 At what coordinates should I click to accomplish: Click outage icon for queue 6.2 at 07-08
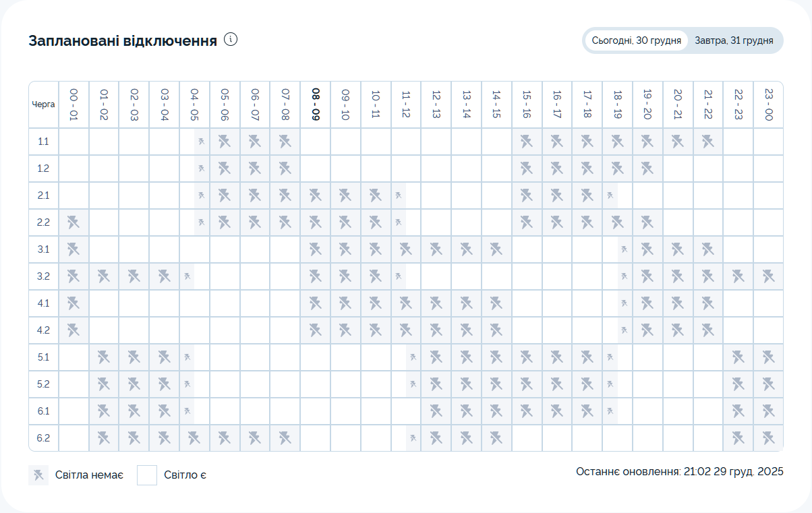pos(285,438)
